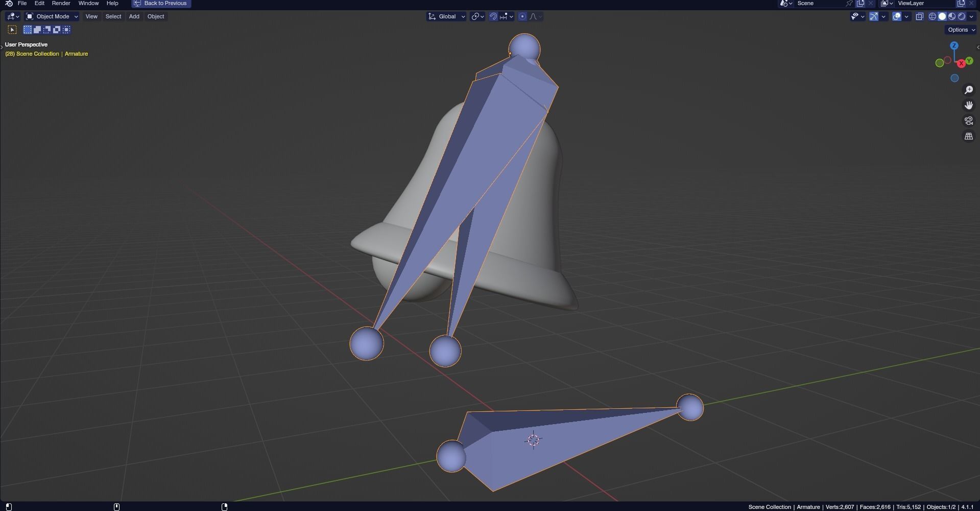Choose the Intersect selection mode

coord(66,30)
